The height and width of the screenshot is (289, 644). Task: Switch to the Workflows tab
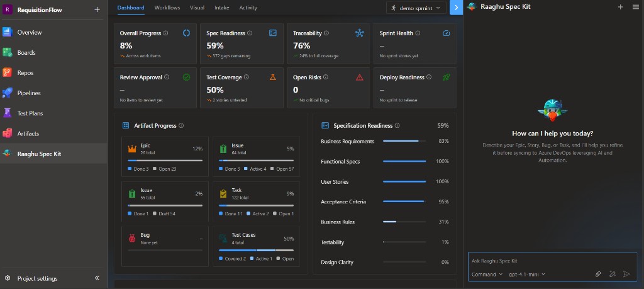point(167,8)
